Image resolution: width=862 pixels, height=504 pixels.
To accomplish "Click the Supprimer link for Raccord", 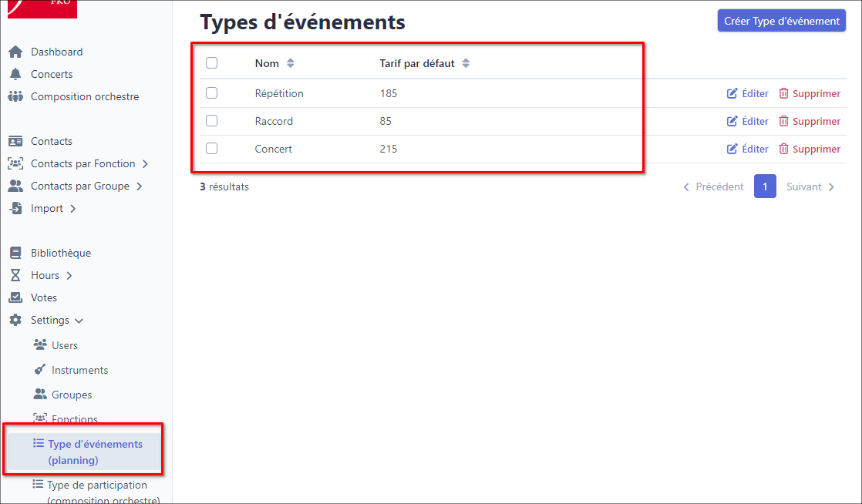I will click(816, 122).
